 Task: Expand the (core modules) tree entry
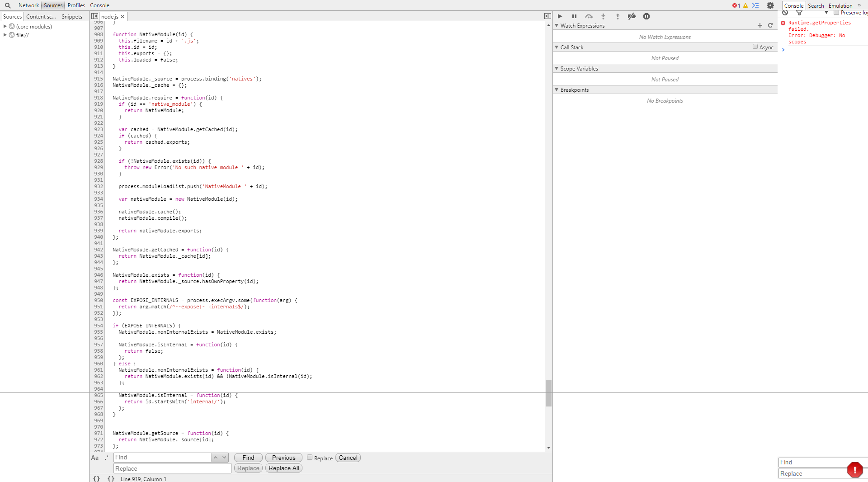(x=4, y=26)
